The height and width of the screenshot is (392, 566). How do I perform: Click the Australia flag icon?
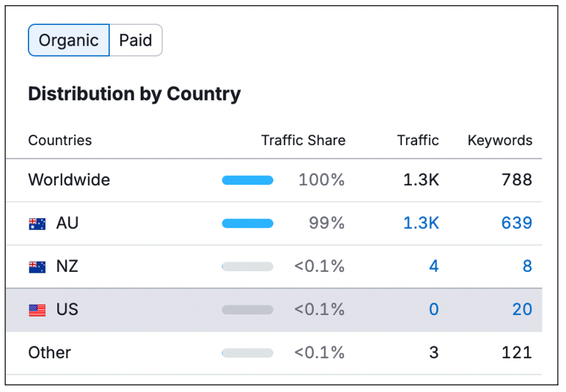(x=37, y=223)
